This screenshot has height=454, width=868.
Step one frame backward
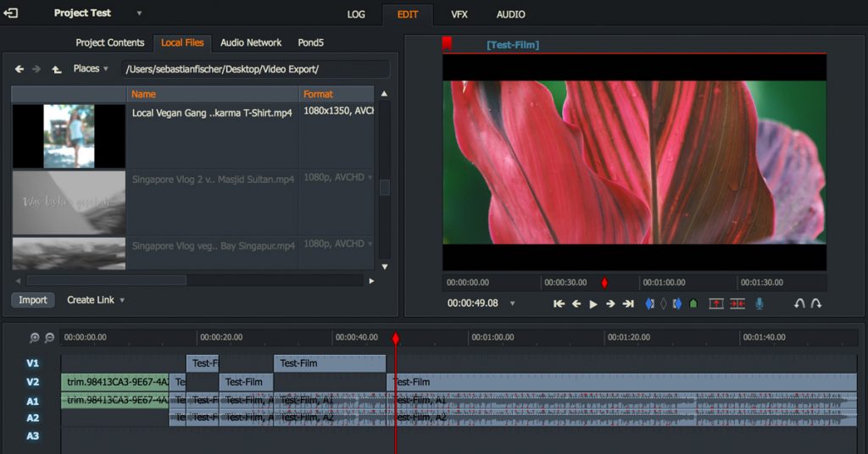(x=576, y=303)
